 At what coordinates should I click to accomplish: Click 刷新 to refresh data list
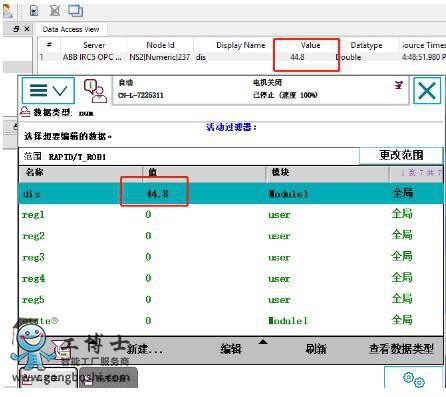click(x=316, y=349)
